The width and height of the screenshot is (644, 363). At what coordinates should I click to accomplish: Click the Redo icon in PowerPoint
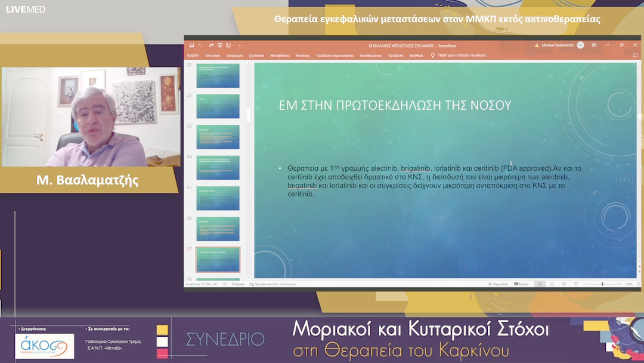click(x=210, y=44)
